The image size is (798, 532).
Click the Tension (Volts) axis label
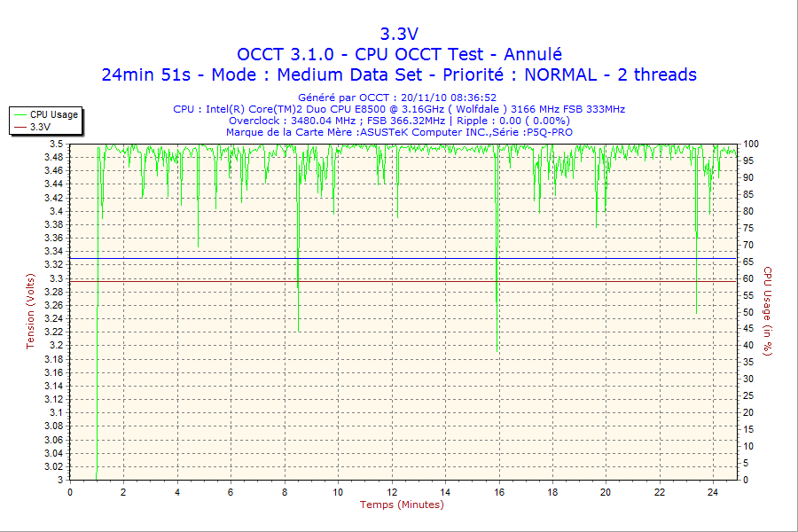31,310
